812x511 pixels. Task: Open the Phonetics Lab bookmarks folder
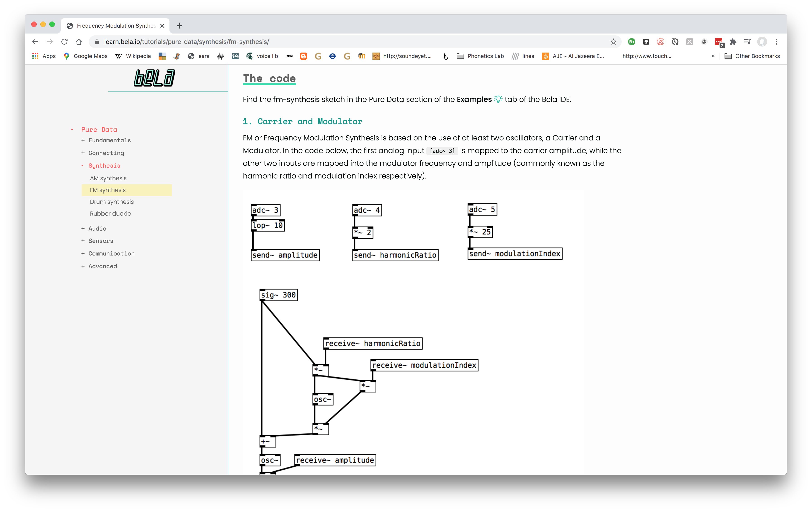(x=480, y=56)
